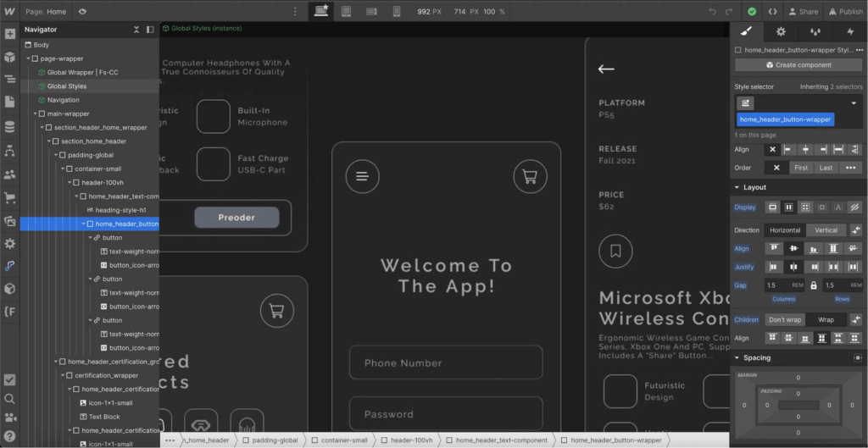Set Direction to Vertical
Image resolution: width=868 pixels, height=448 pixels.
click(826, 230)
